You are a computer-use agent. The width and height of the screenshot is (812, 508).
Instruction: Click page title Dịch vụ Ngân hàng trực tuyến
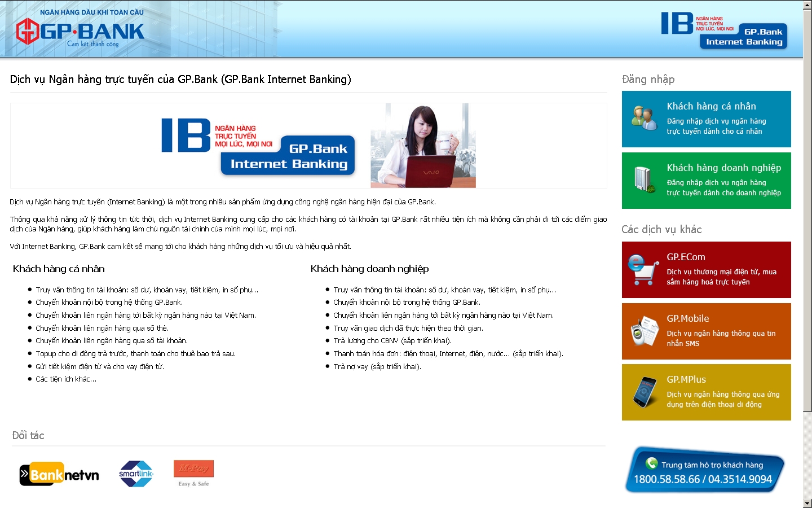[x=180, y=79]
